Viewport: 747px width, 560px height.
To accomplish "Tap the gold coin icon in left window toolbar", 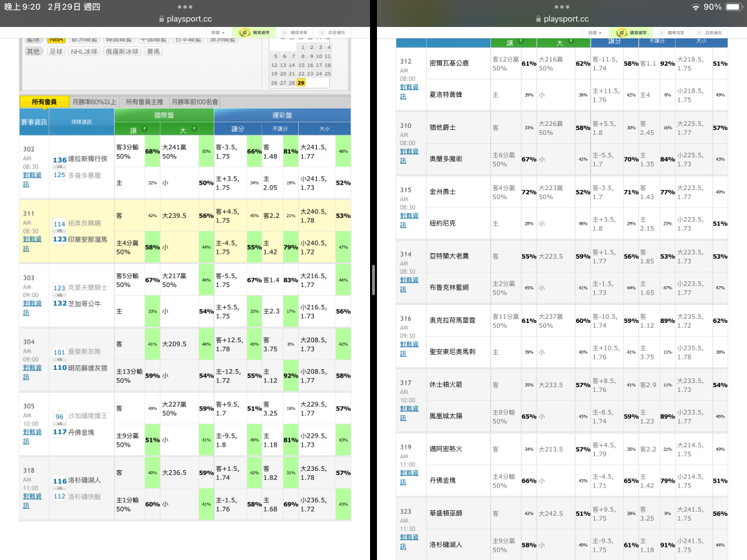I will (244, 32).
